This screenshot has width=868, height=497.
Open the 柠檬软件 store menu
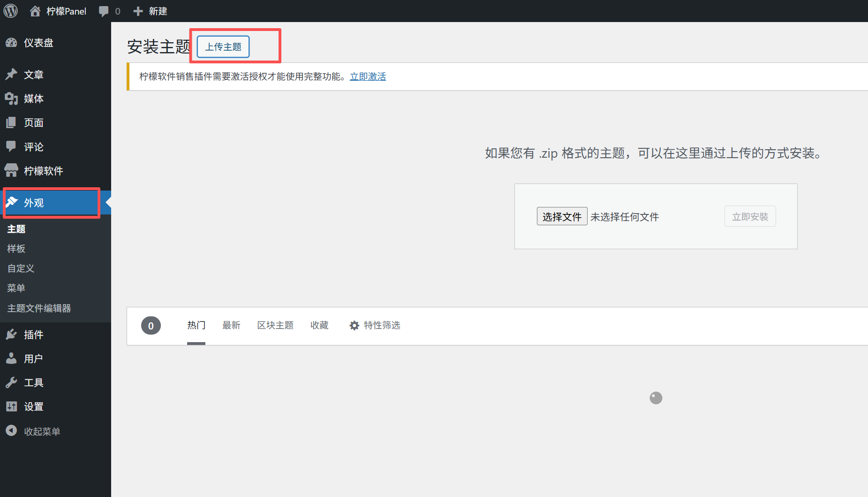click(x=43, y=171)
